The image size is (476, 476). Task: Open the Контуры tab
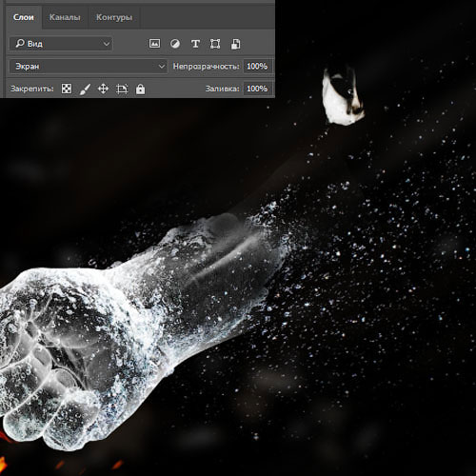click(x=114, y=17)
